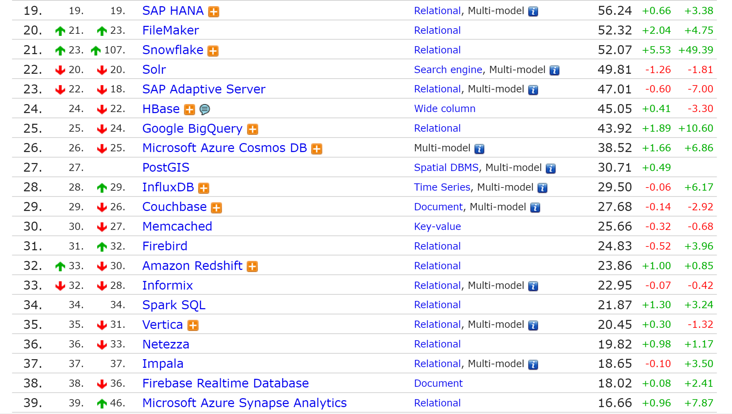Open the Google BigQuery link
This screenshot has height=414, width=732.
[192, 128]
